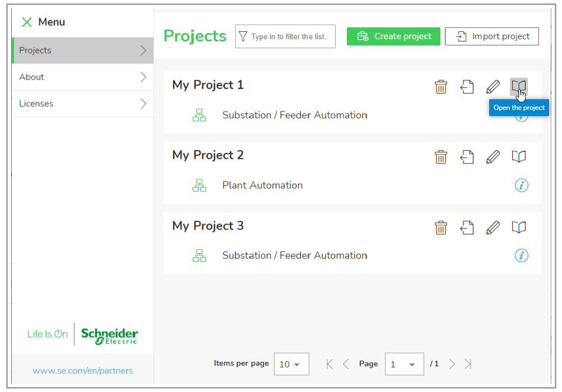
Task: Show info for My Project 2
Action: pos(521,185)
